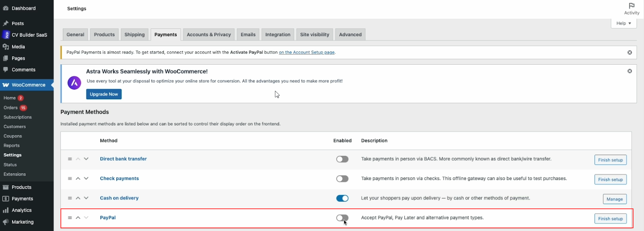Open the Products settings tab
The width and height of the screenshot is (644, 231).
coord(104,35)
